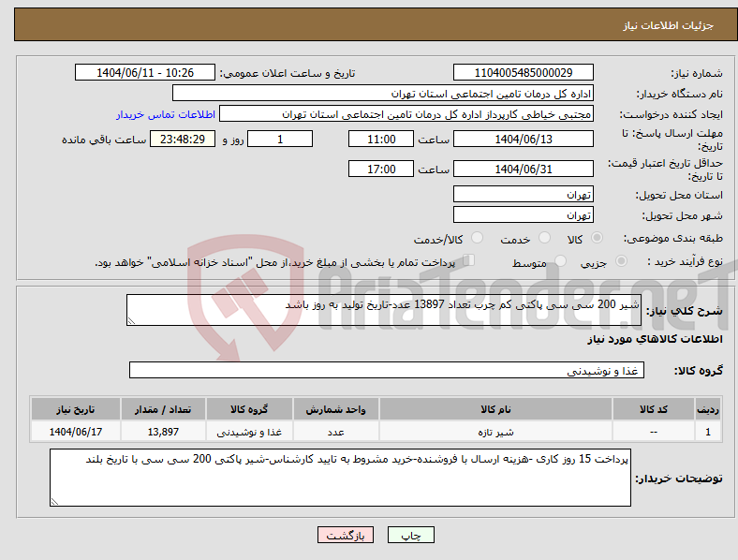The height and width of the screenshot is (560, 738).
Task: Select the کالا radio button
Action: (x=597, y=238)
